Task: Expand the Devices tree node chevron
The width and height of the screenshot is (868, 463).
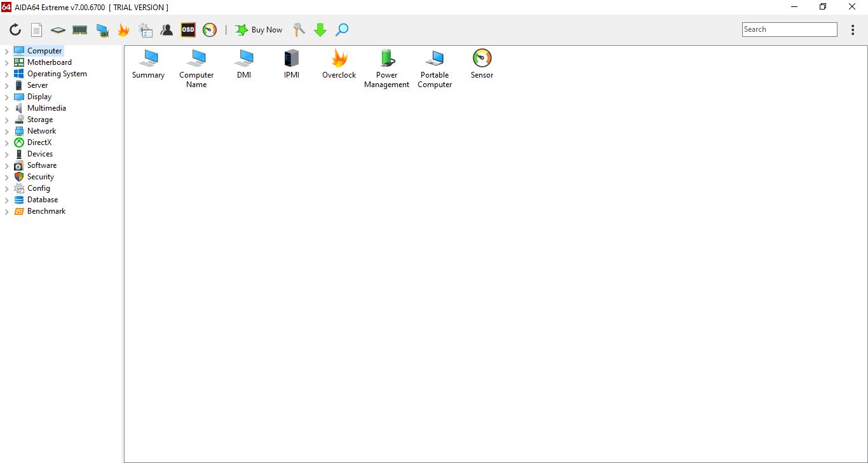Action: [x=7, y=154]
